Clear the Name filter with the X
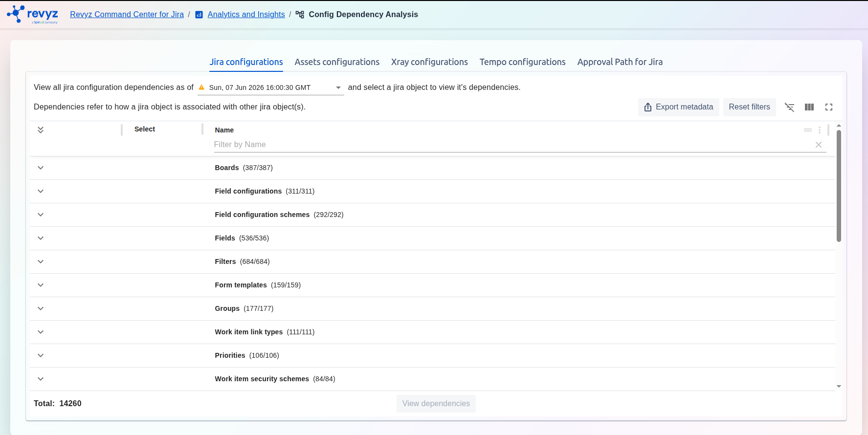The height and width of the screenshot is (435, 868). tap(819, 145)
